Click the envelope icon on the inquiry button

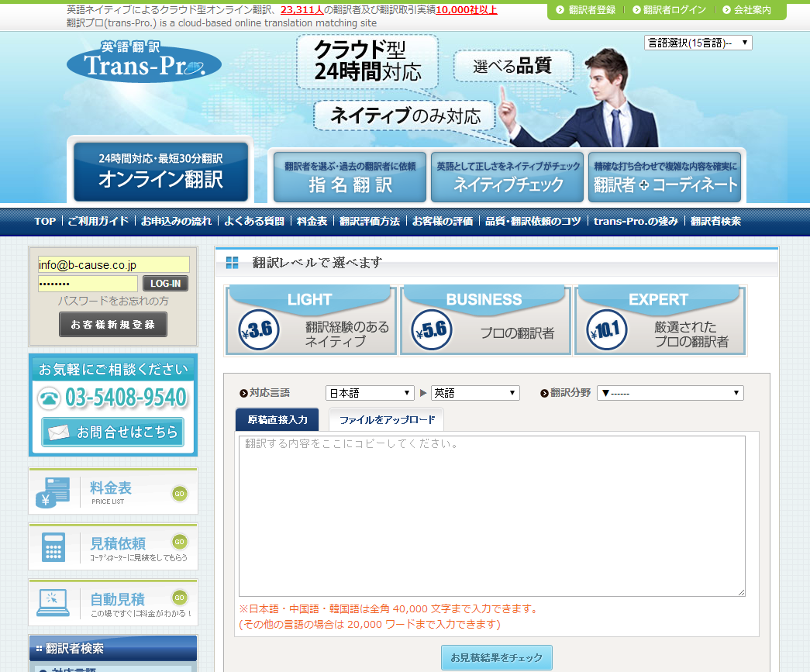pyautogui.click(x=58, y=432)
